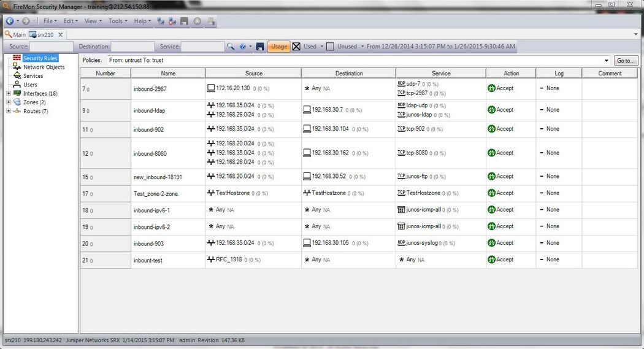644x349 pixels.
Task: Sort by the Source column header
Action: [x=253, y=73]
